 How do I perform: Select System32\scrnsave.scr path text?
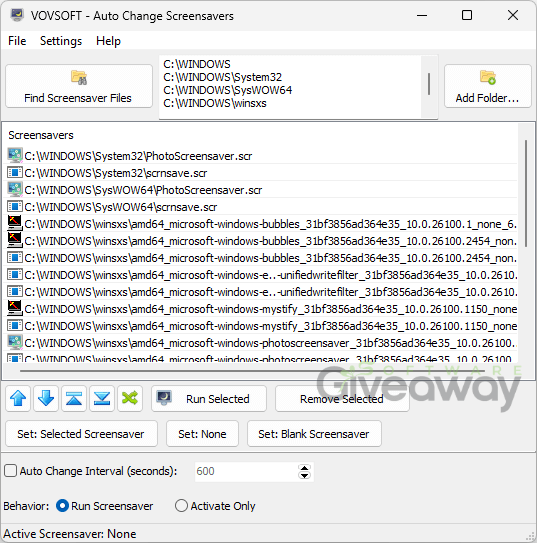point(116,173)
